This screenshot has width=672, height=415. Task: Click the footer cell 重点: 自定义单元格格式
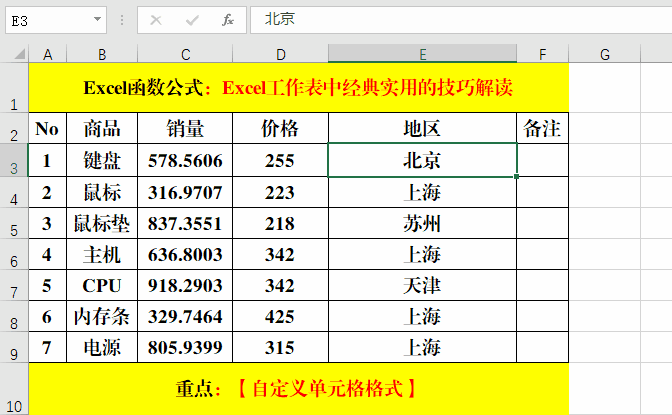(298, 389)
